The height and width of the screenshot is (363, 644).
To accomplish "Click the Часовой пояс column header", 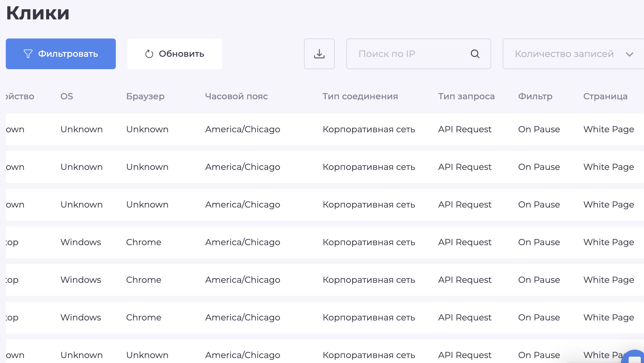I will tap(236, 96).
